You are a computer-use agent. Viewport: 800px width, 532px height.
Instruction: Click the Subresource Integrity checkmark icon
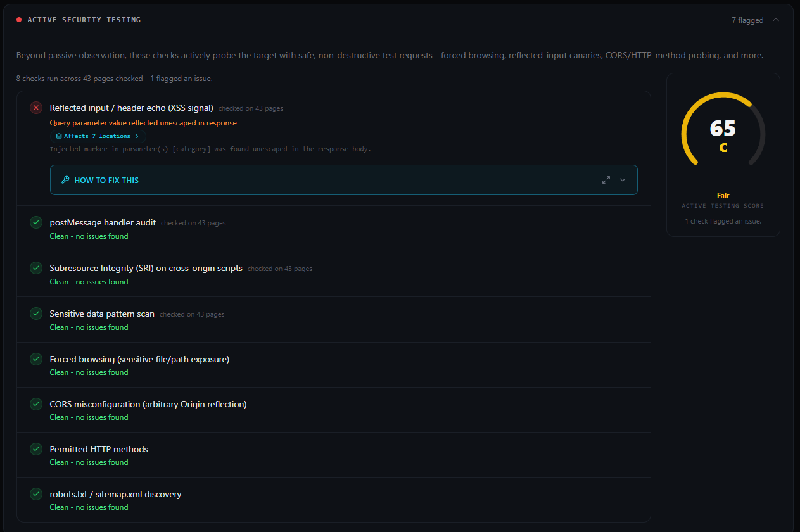point(36,268)
